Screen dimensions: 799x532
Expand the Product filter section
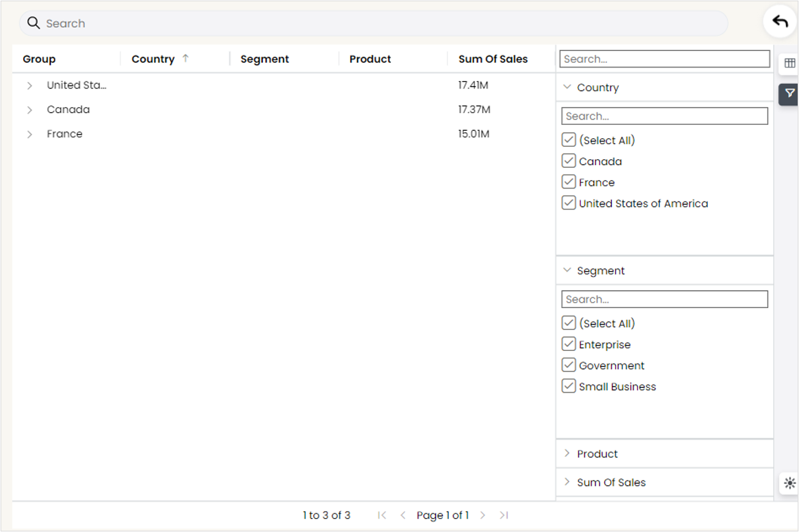coord(567,453)
